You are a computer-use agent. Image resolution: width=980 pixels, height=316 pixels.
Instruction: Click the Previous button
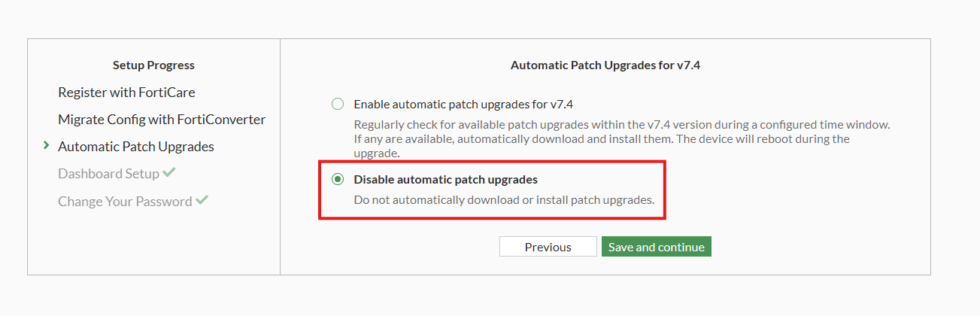[548, 247]
